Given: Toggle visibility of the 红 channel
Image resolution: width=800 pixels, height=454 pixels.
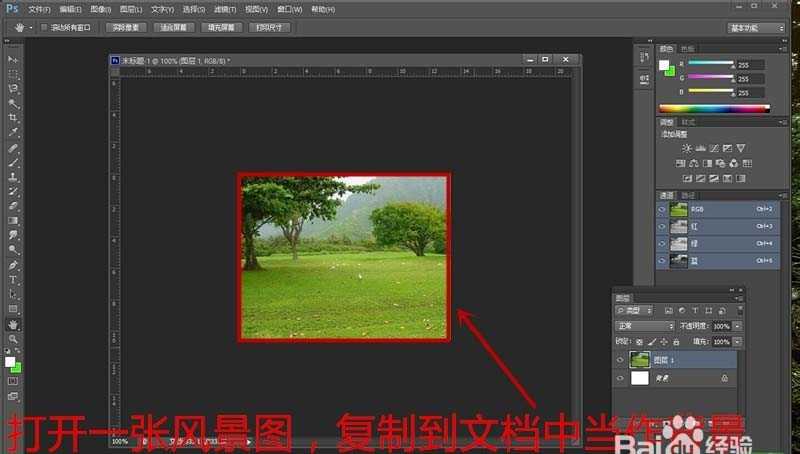Looking at the screenshot, I should (x=662, y=227).
